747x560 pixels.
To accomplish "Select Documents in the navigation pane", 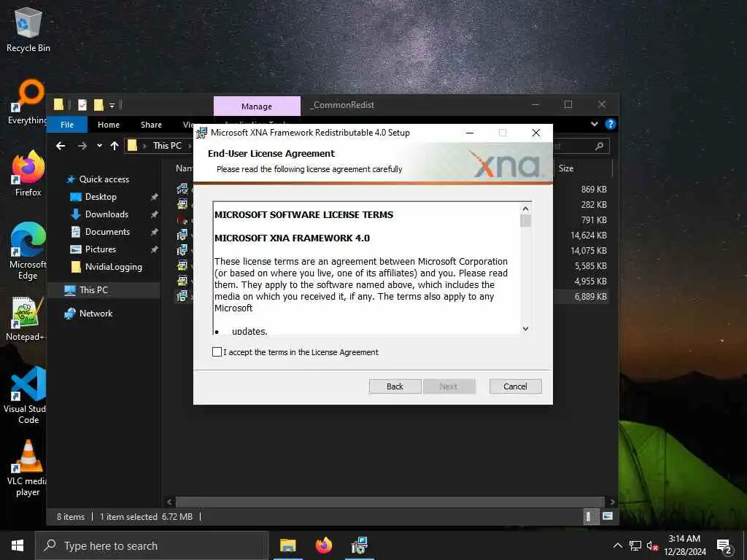I will pos(107,232).
